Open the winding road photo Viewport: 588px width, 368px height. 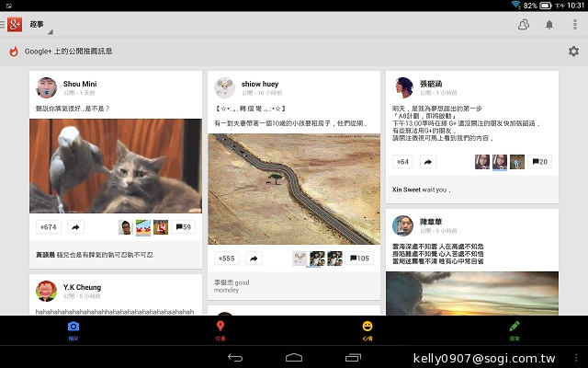click(x=294, y=190)
